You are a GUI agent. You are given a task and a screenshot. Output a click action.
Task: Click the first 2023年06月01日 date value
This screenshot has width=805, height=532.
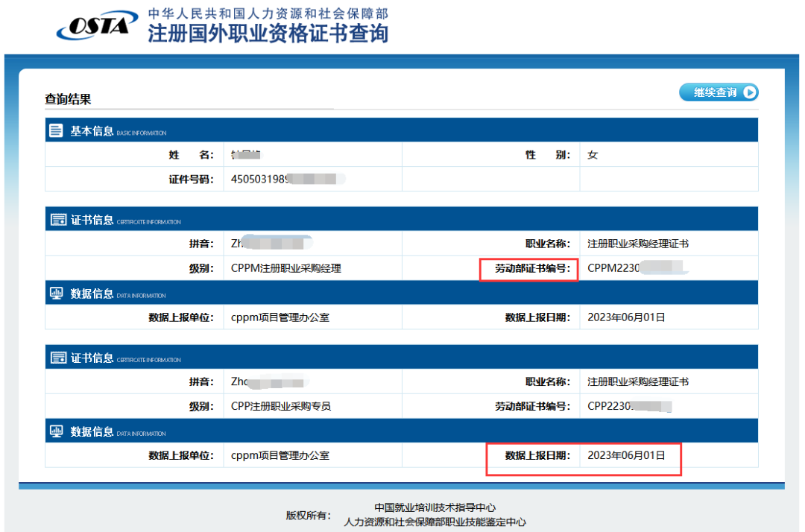click(x=626, y=317)
